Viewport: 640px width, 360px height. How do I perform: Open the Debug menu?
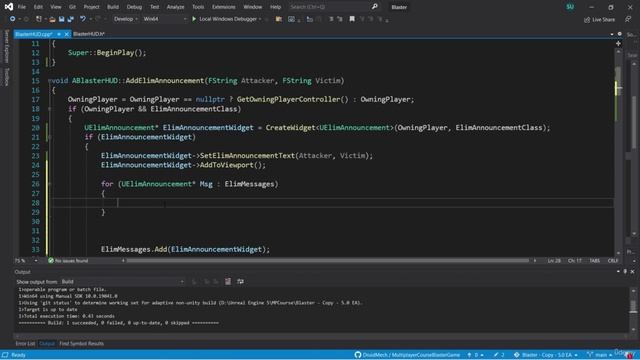click(134, 7)
